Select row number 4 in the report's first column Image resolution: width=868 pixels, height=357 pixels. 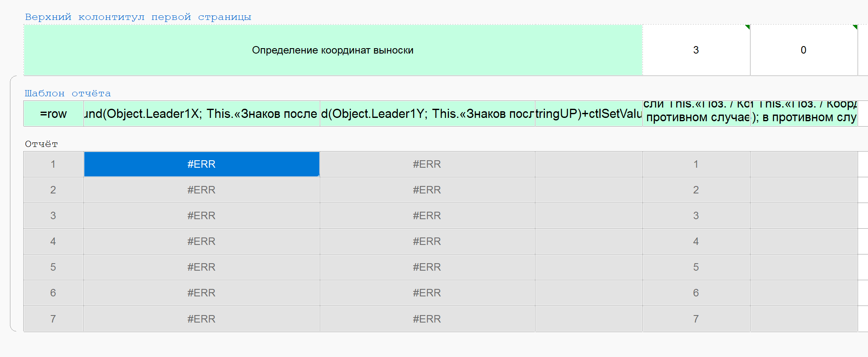tap(53, 241)
